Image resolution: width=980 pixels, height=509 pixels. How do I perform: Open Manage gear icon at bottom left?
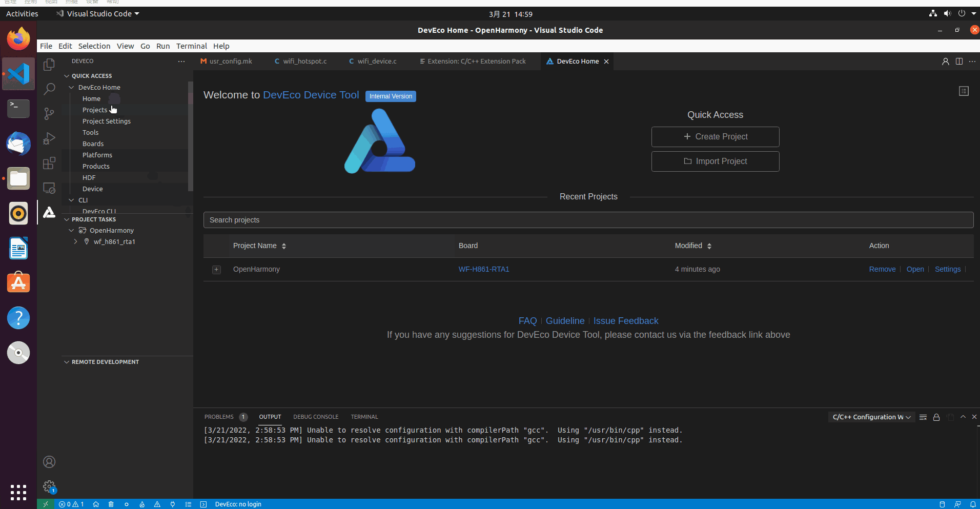[x=49, y=486]
